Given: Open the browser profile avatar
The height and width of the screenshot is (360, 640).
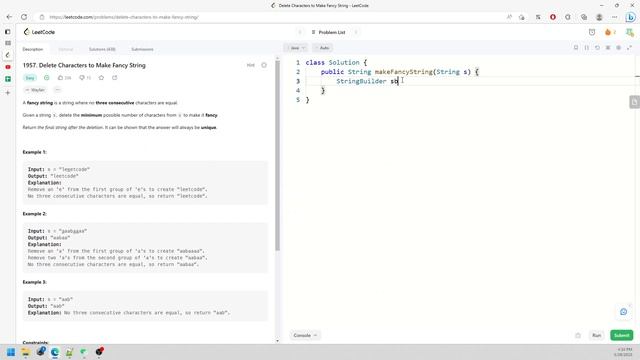Looking at the screenshot, I should tap(599, 17).
